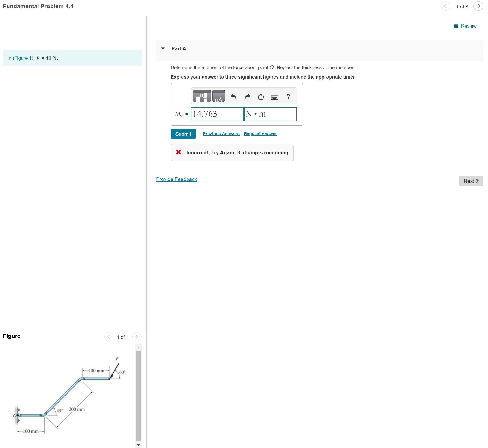Click the Figure 1 link
The width and height of the screenshot is (488, 448).
23,58
